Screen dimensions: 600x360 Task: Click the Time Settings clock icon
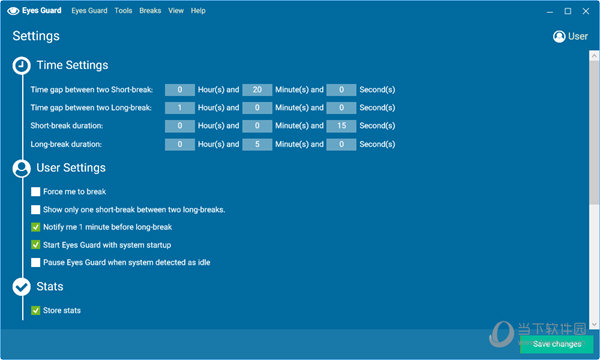click(x=21, y=65)
